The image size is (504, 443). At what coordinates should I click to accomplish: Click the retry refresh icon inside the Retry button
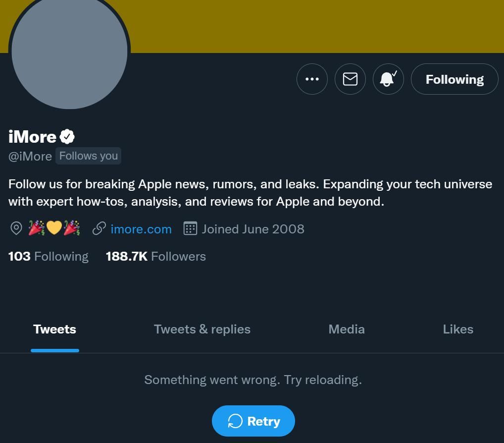pos(236,421)
